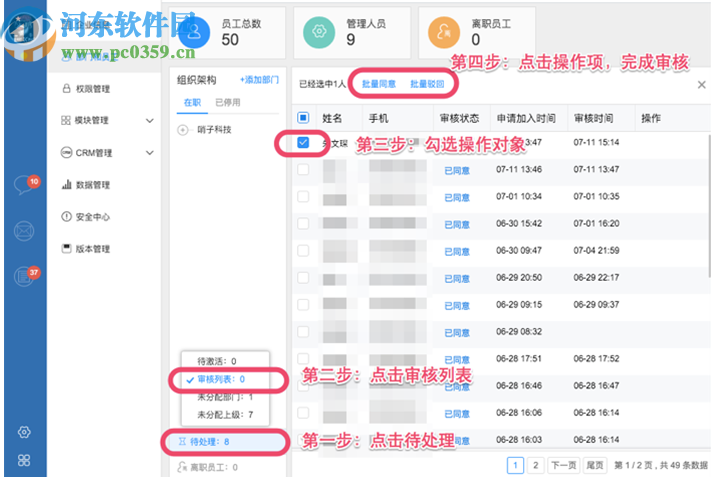Click the 下一页 next page button
This screenshot has width=717, height=478.
(x=564, y=466)
